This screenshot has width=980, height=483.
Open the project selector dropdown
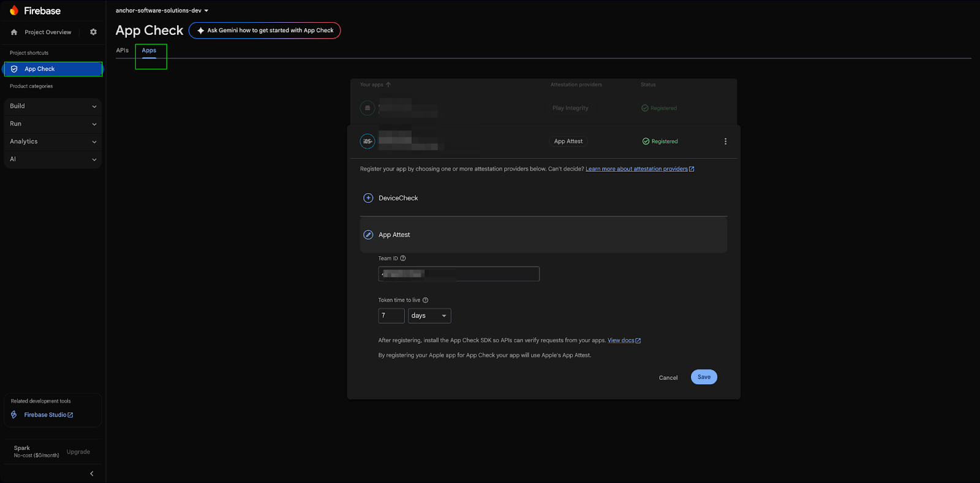(x=162, y=10)
